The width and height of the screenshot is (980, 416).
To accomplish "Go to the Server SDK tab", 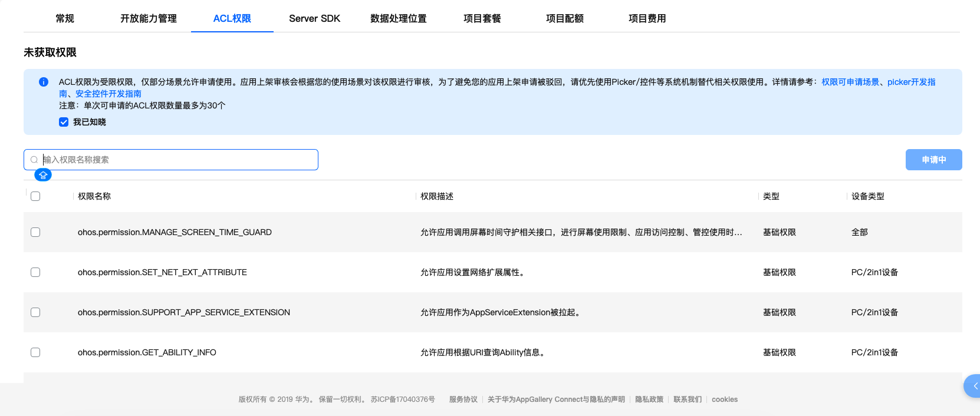I will (314, 18).
